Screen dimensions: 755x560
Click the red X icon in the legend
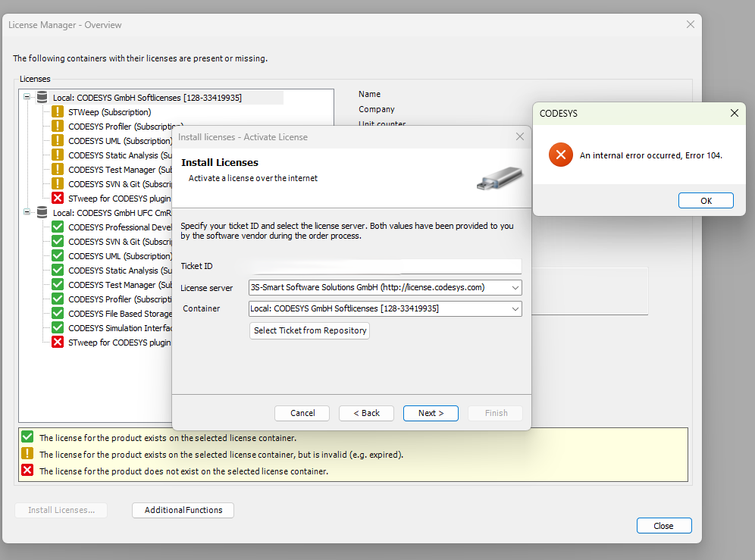point(27,471)
